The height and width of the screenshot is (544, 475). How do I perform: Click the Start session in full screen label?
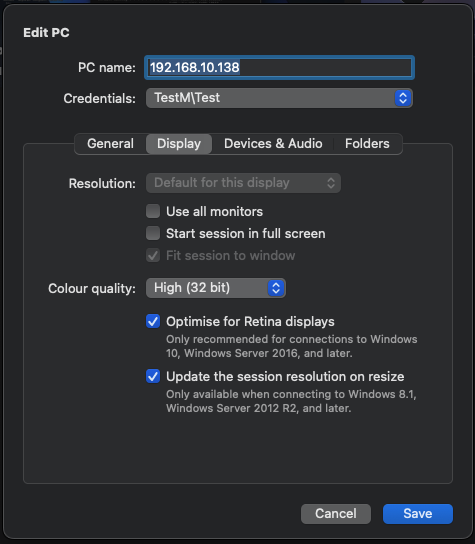[246, 233]
